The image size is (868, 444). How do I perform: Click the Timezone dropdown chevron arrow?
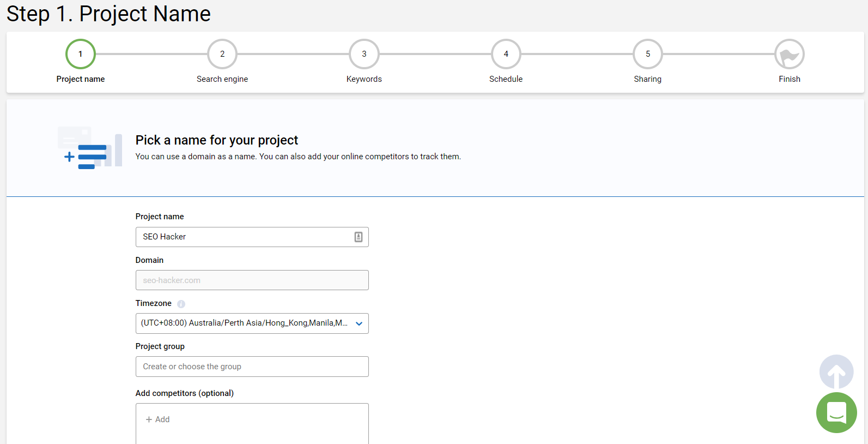[x=359, y=323]
